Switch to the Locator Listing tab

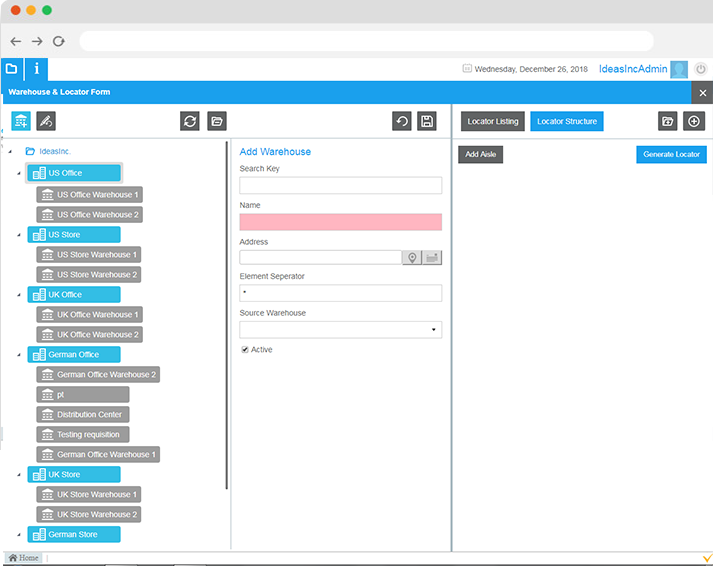[x=493, y=121]
